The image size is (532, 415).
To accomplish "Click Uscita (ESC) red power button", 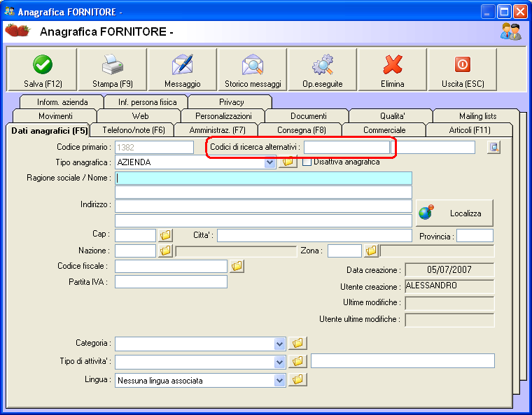I will 463,69.
